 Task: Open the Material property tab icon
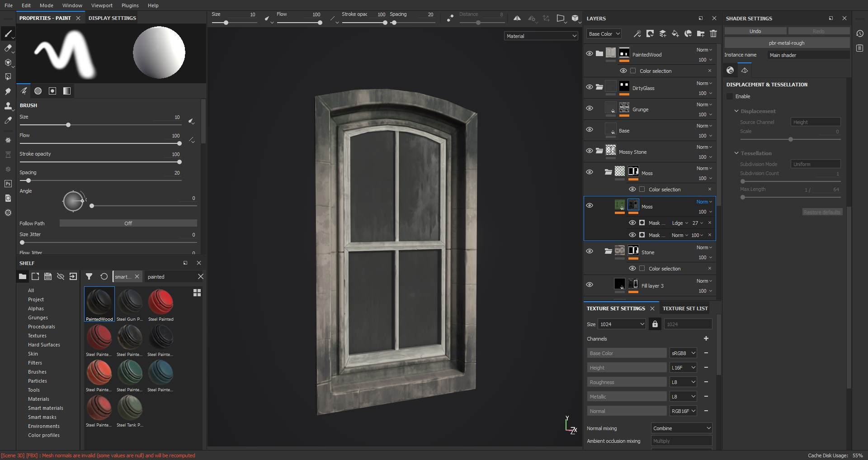click(x=67, y=91)
